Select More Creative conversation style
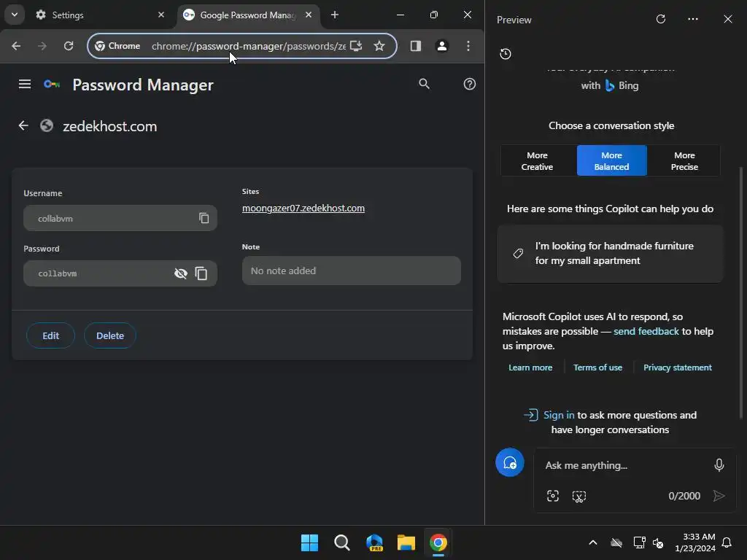Image resolution: width=747 pixels, height=560 pixels. [538, 161]
